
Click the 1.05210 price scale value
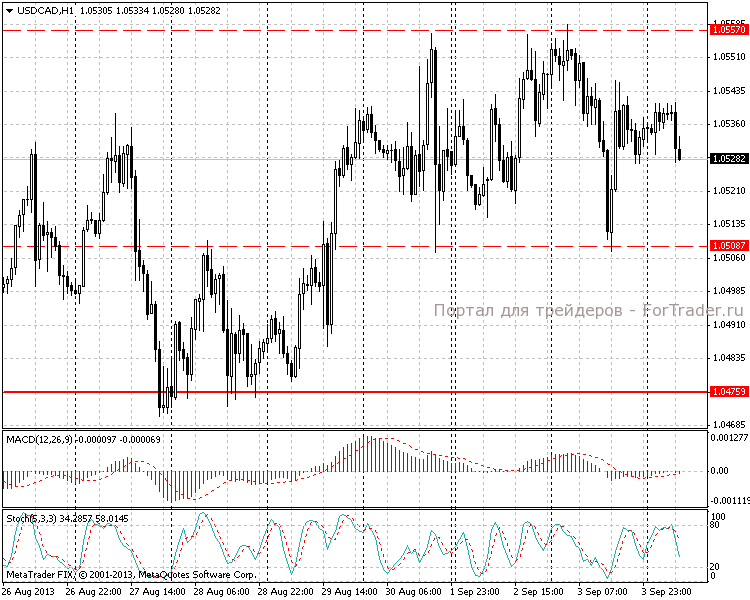click(x=729, y=191)
